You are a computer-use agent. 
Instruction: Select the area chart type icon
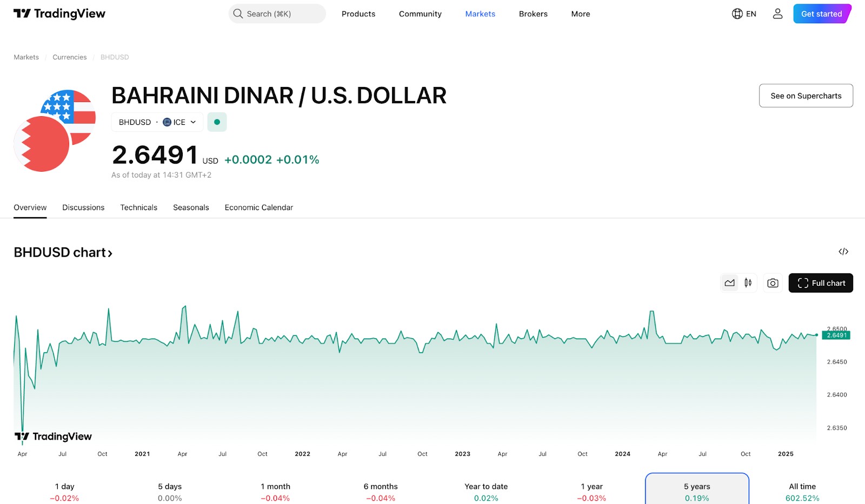729,283
